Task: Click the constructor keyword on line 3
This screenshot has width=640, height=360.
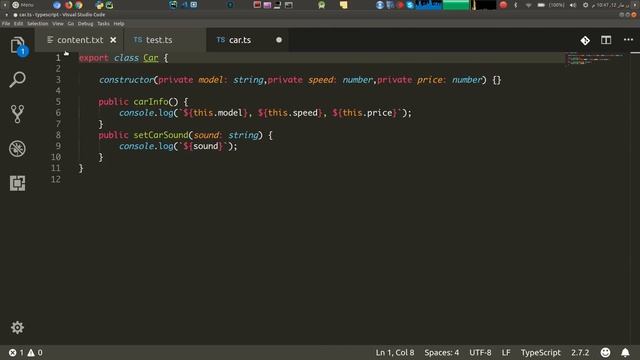Action: (x=126, y=80)
